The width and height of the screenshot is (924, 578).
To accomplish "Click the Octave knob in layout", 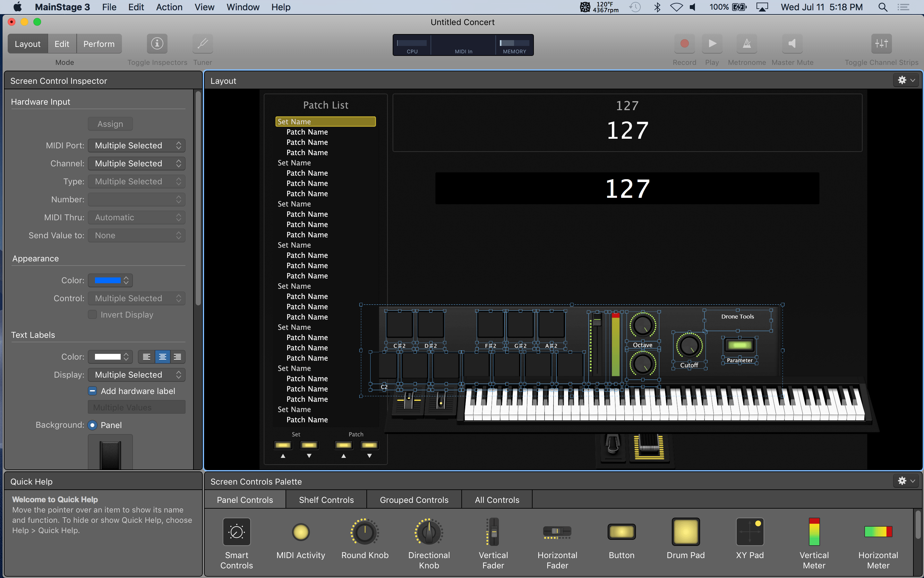I will [x=643, y=325].
